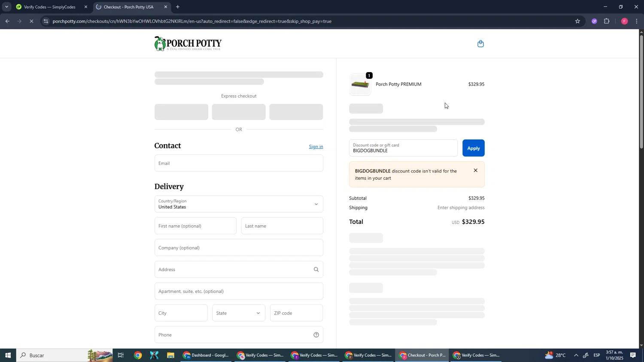Viewport: 644px width, 362px height.
Task: Open a new browser tab
Action: [178, 7]
